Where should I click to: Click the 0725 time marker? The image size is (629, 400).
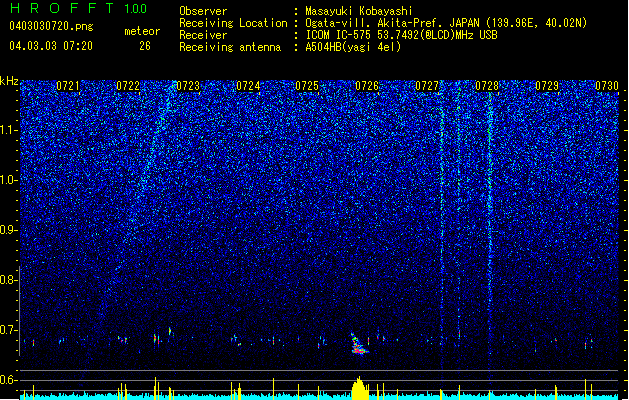(x=307, y=86)
